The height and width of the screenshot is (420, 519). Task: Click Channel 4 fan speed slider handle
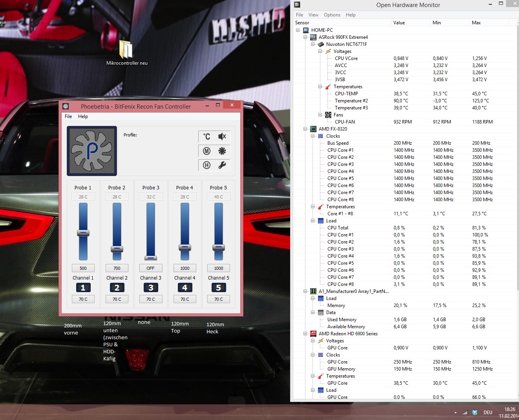[x=185, y=247]
